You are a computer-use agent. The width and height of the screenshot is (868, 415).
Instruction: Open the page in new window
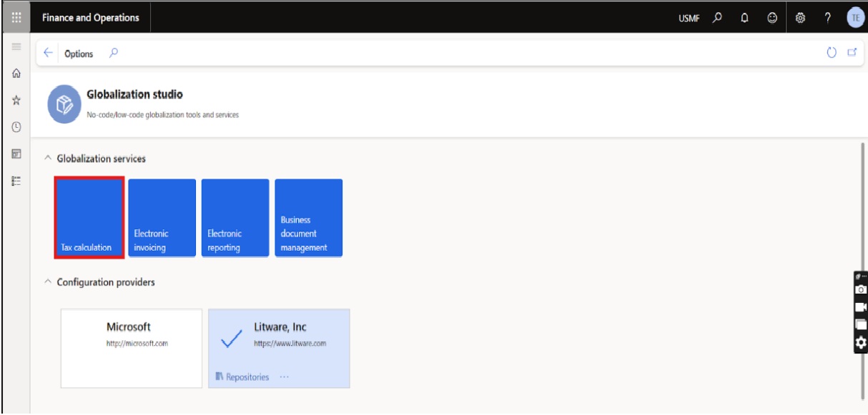coord(852,53)
